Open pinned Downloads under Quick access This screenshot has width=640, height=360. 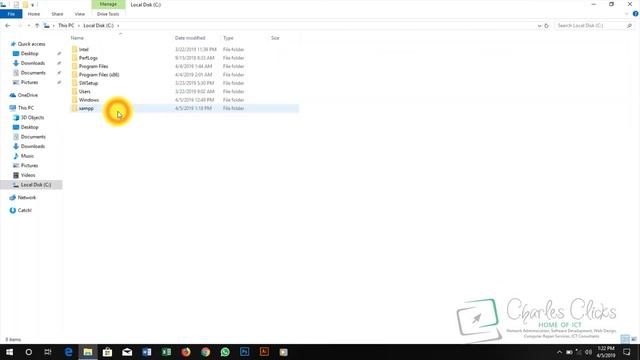tap(33, 63)
